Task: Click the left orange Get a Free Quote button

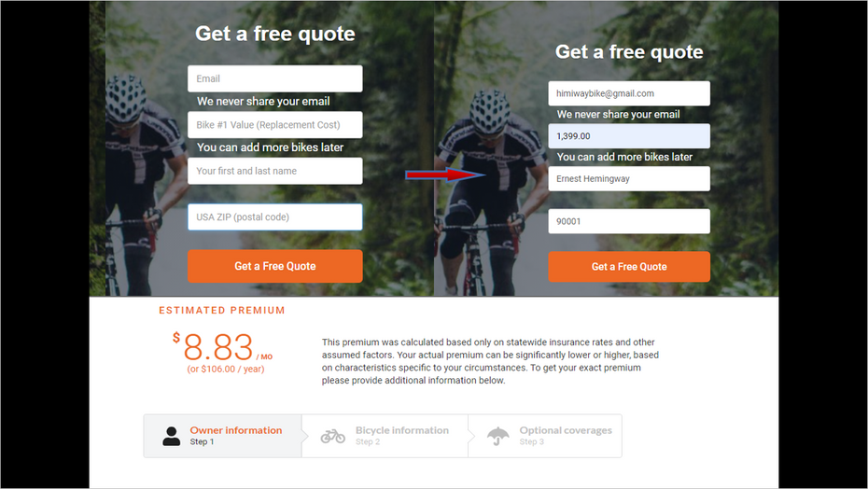Action: (275, 266)
